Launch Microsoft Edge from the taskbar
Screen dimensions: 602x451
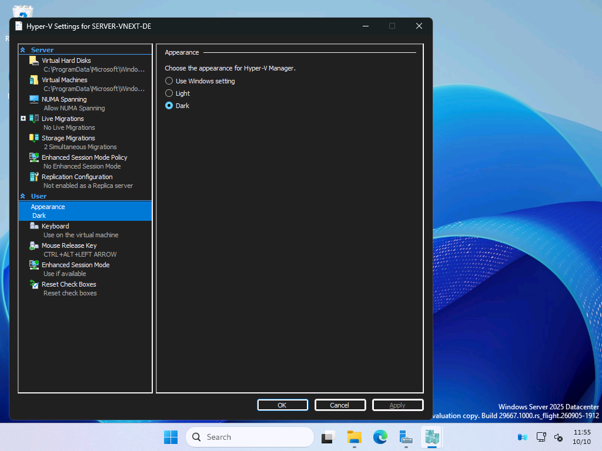tap(380, 437)
